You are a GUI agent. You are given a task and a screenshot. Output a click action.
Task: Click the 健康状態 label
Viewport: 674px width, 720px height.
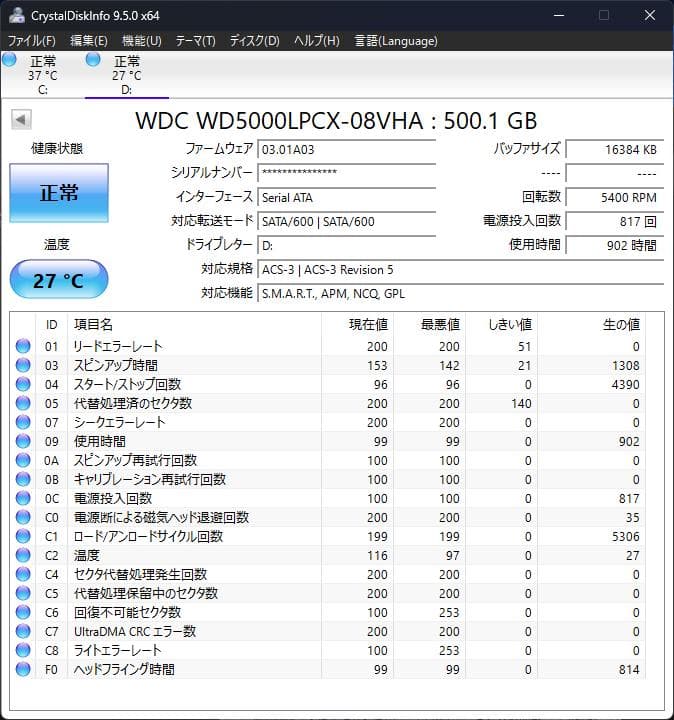(x=57, y=148)
